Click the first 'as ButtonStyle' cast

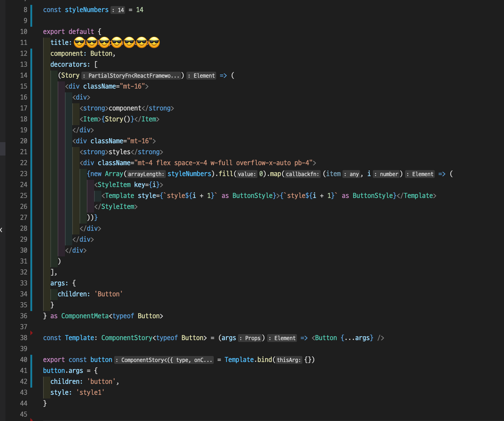[247, 196]
